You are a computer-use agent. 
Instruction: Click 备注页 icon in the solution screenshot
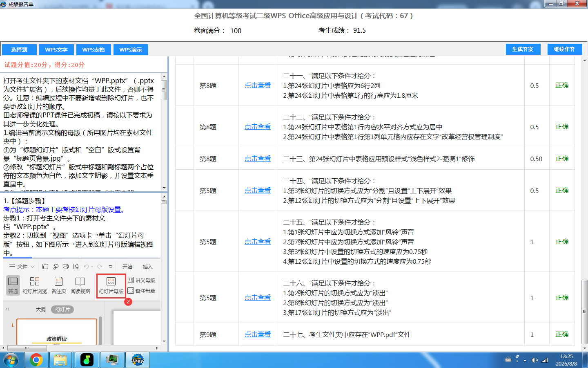pos(59,285)
